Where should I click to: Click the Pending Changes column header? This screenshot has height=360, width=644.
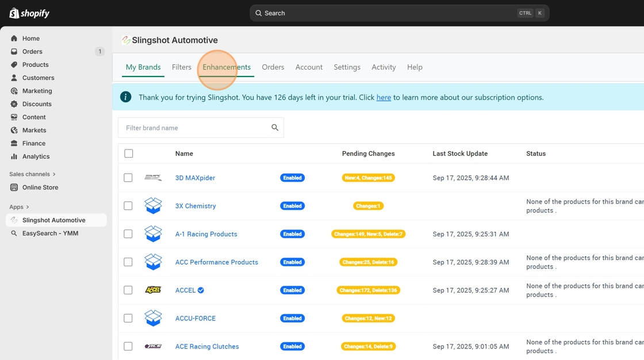click(369, 154)
